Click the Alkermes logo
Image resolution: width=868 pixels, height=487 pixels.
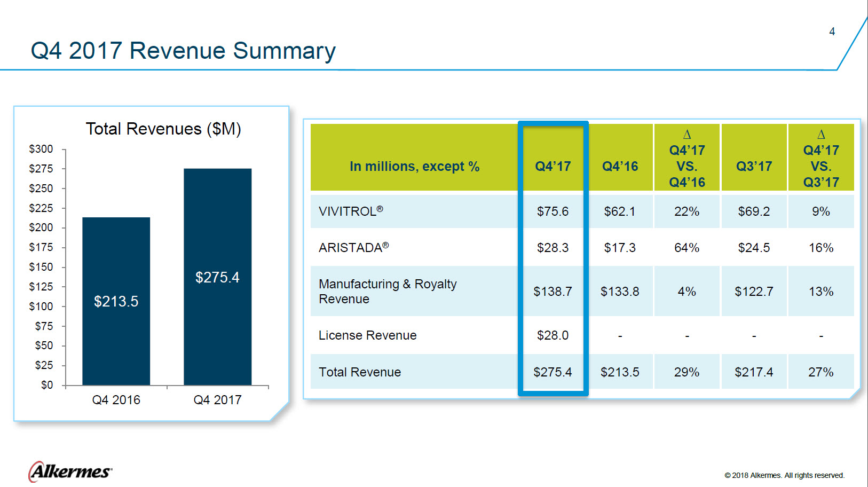70,472
